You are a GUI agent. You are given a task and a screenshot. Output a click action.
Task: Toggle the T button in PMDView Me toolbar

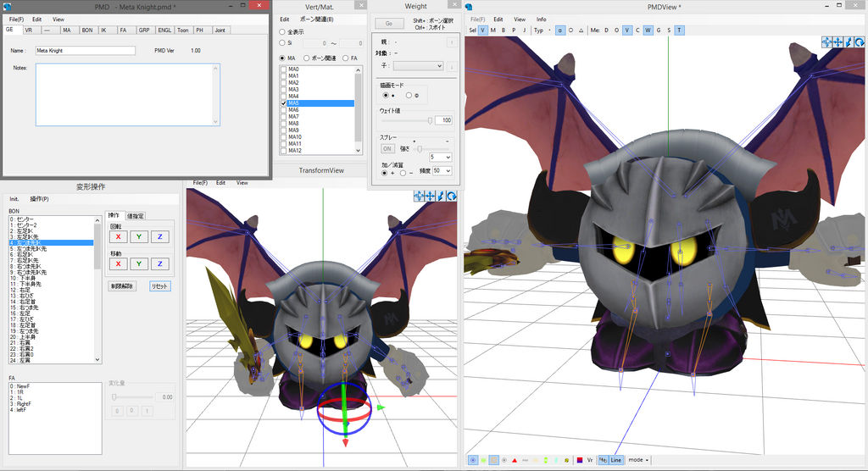click(x=679, y=30)
